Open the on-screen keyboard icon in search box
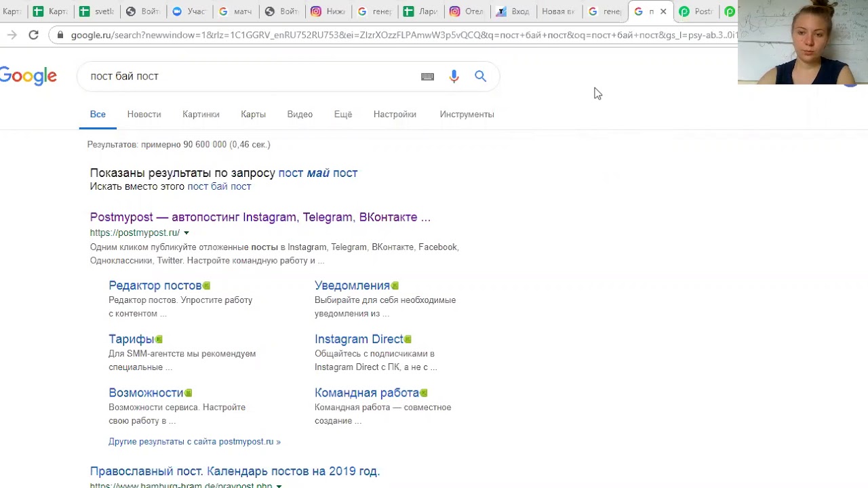The width and height of the screenshot is (868, 488). (427, 77)
